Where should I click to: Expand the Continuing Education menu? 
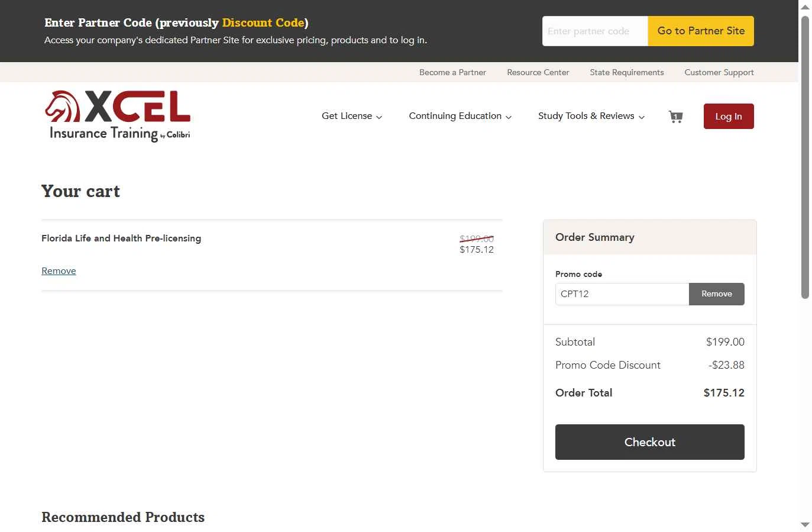[x=460, y=116]
